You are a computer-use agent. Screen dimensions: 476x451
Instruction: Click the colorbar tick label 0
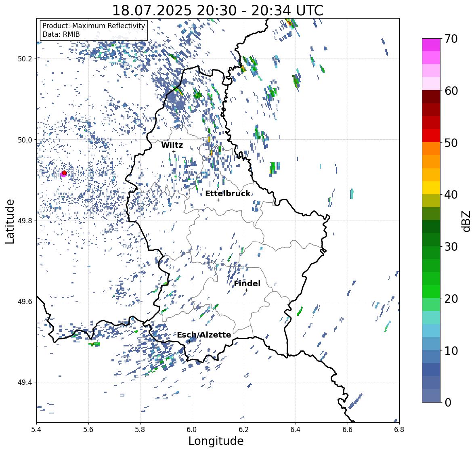(448, 403)
